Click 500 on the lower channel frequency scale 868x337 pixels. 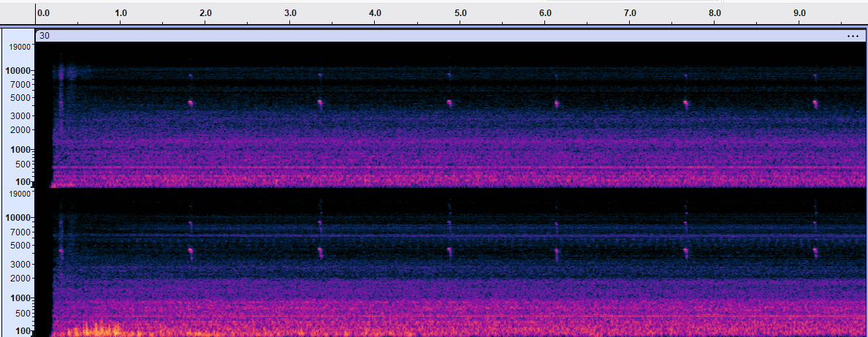point(24,313)
